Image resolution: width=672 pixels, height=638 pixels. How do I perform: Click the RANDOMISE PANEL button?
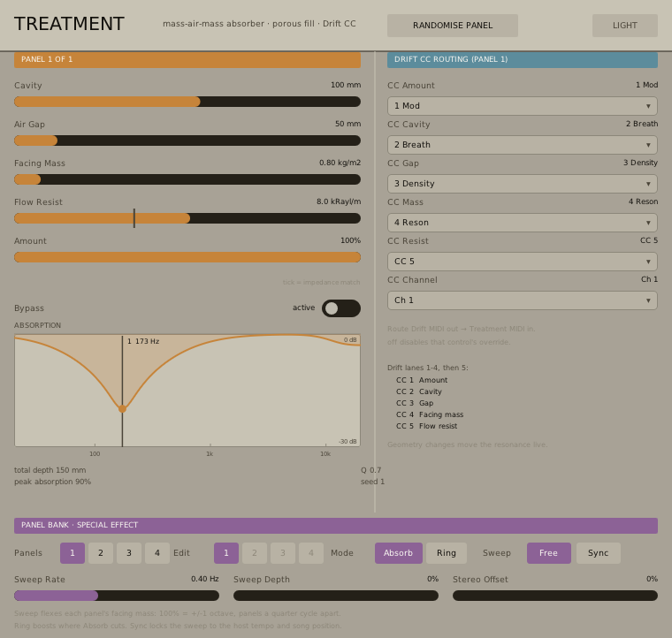(453, 26)
